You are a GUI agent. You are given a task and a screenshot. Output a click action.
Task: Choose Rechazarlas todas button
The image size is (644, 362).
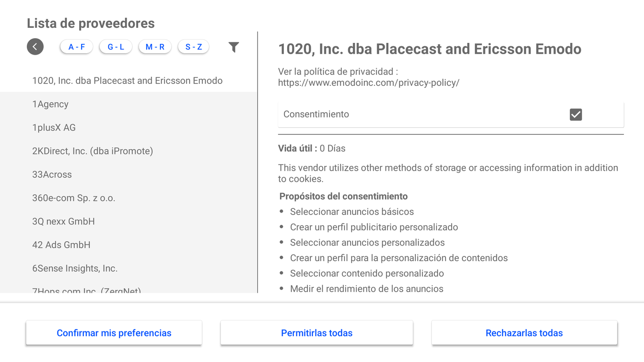pyautogui.click(x=524, y=333)
